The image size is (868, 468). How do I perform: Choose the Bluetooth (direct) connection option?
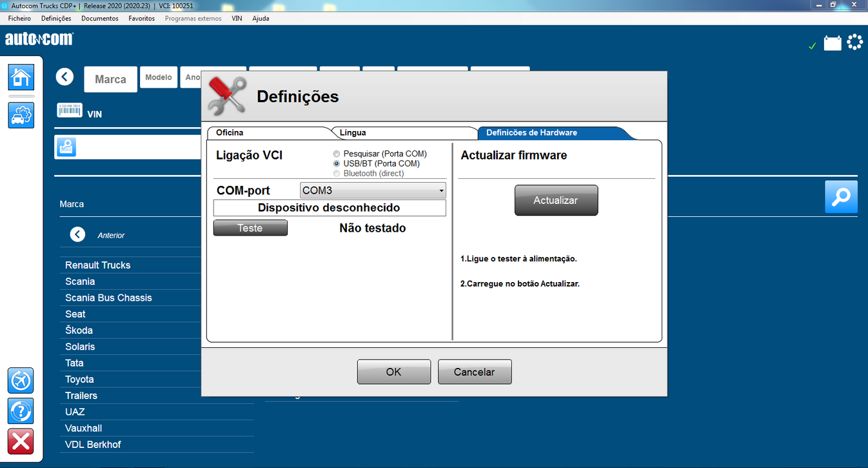(336, 173)
